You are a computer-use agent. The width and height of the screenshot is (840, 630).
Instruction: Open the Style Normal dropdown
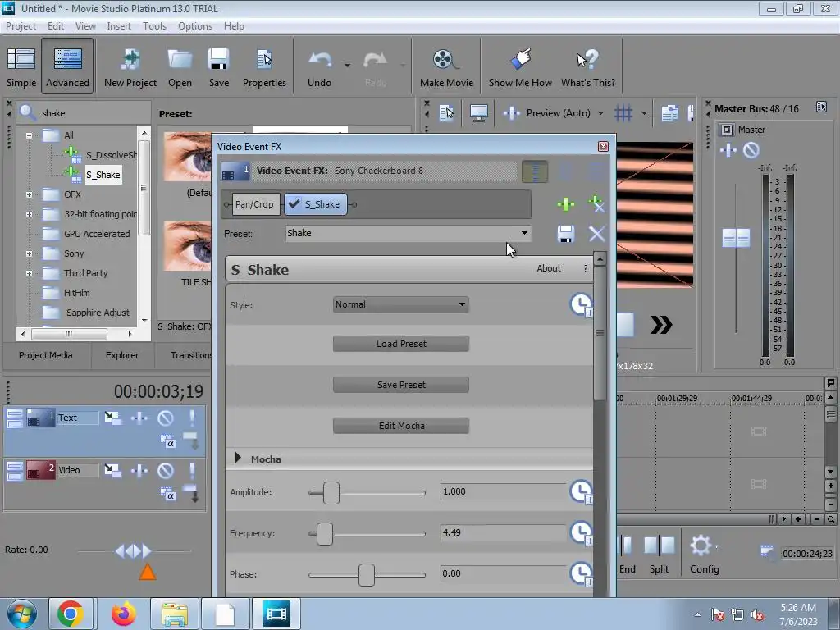pyautogui.click(x=400, y=304)
